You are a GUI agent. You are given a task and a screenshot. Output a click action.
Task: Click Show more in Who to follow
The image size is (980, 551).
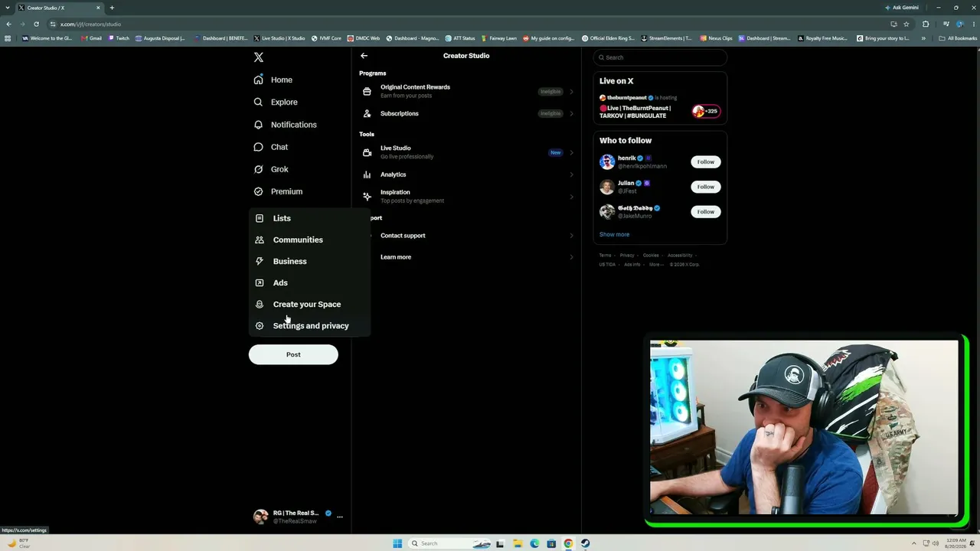(x=614, y=234)
